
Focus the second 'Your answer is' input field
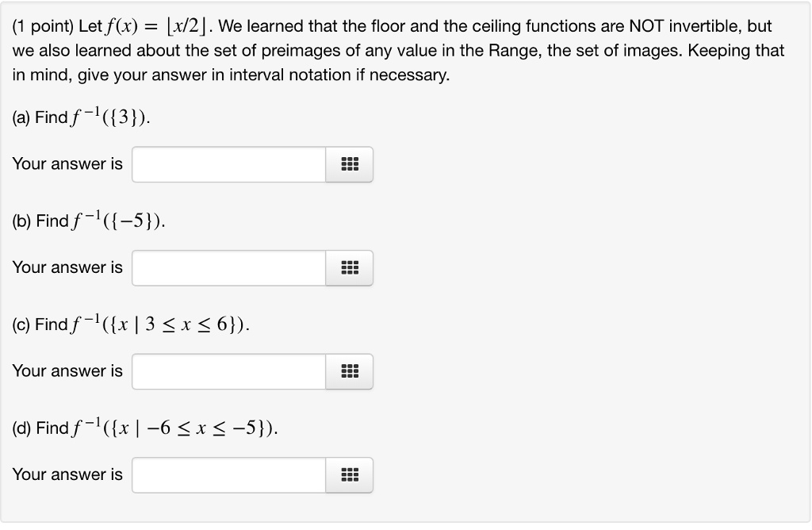(x=228, y=267)
